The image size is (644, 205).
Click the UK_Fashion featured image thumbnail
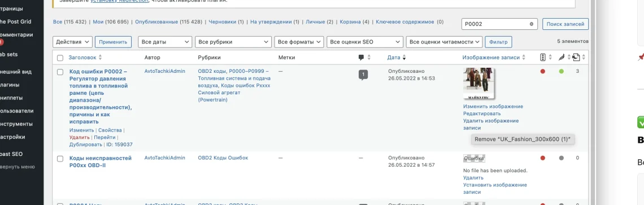(x=479, y=84)
